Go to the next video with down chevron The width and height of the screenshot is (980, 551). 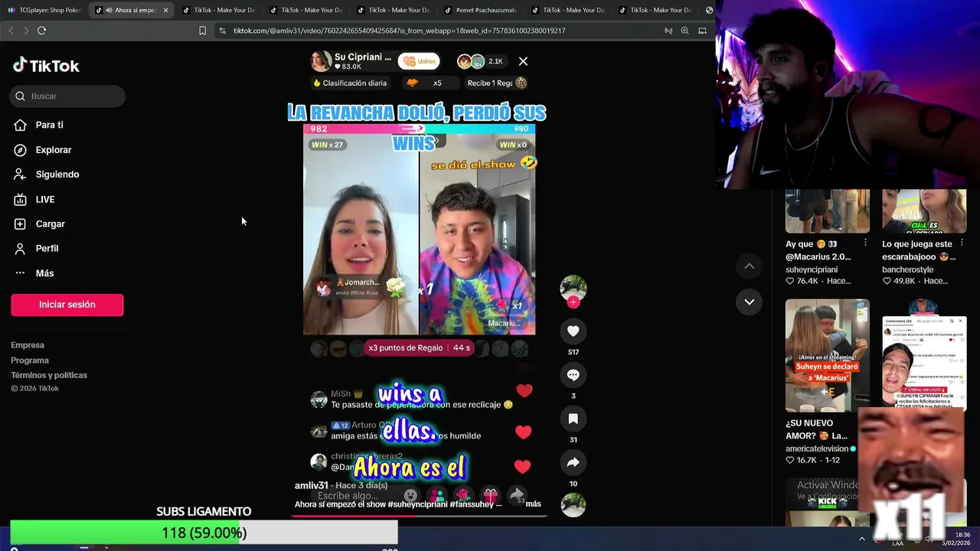750,302
